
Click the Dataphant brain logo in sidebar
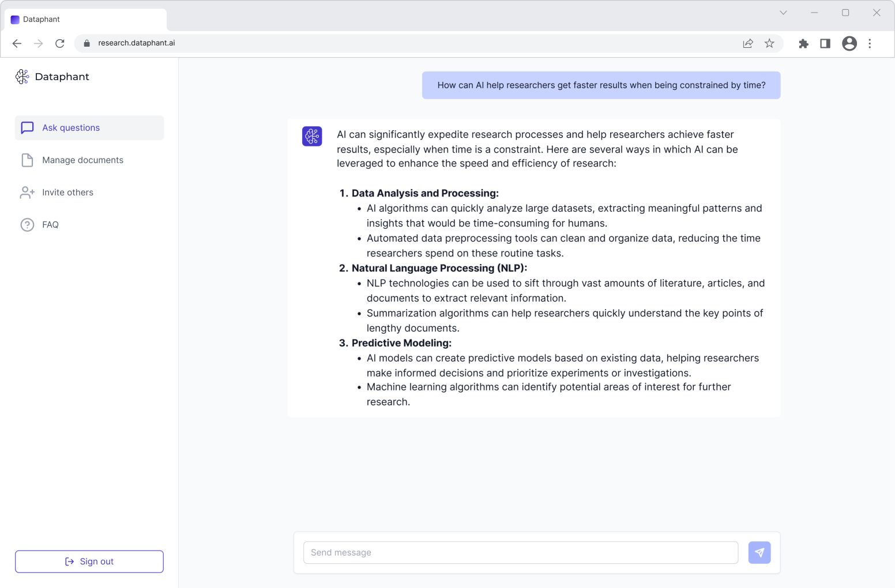tap(22, 76)
